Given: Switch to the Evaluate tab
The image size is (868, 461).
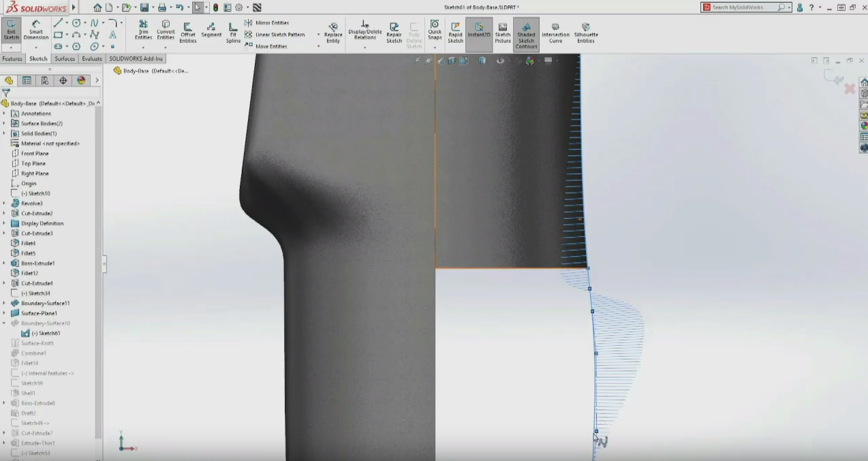Looking at the screenshot, I should pyautogui.click(x=92, y=59).
